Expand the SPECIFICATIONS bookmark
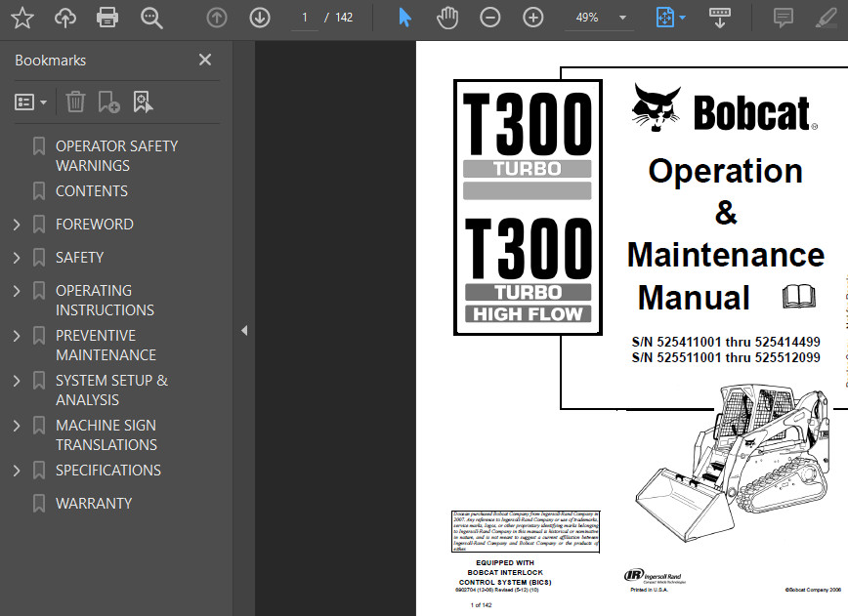Screen dimensions: 848x616 pyautogui.click(x=17, y=471)
